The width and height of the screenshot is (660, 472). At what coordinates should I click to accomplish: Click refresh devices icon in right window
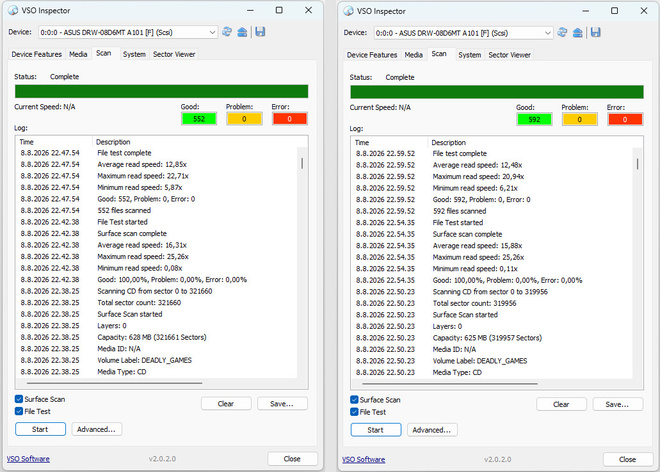[x=562, y=33]
